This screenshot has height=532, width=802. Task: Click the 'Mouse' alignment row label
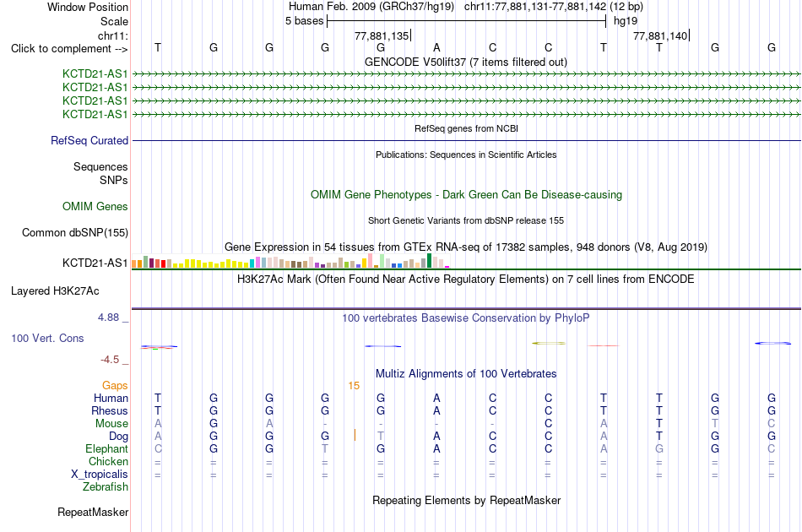[111, 424]
